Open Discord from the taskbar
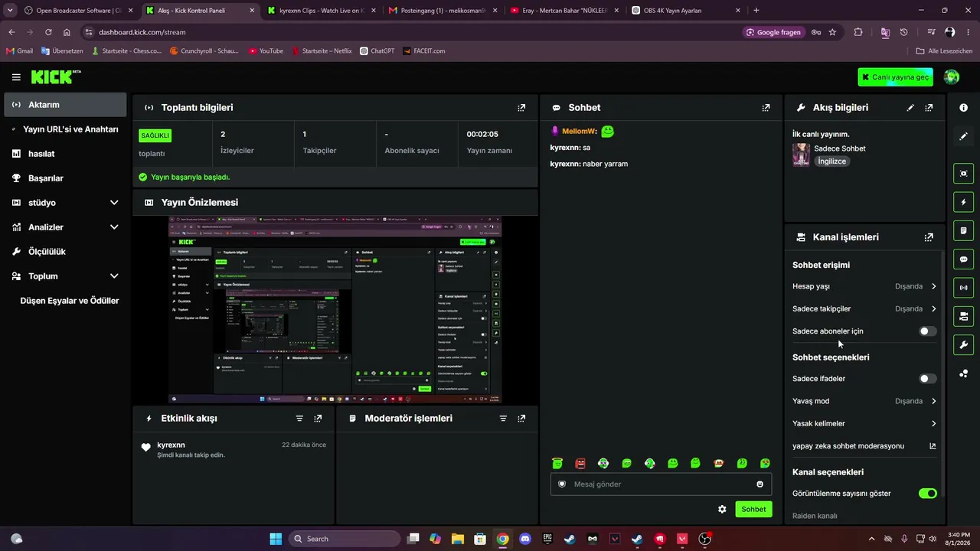The width and height of the screenshot is (980, 551). coord(524,539)
